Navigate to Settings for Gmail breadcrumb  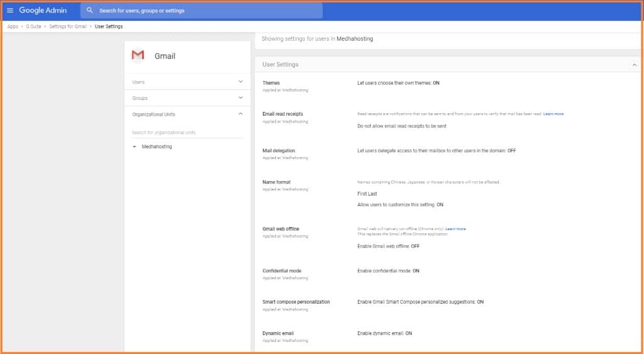click(x=68, y=26)
